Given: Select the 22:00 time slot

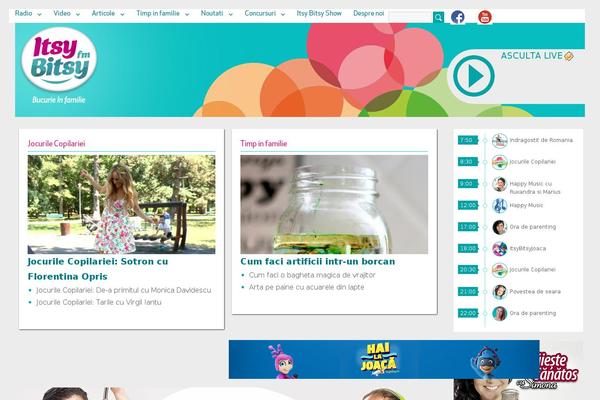Looking at the screenshot, I should [x=468, y=313].
